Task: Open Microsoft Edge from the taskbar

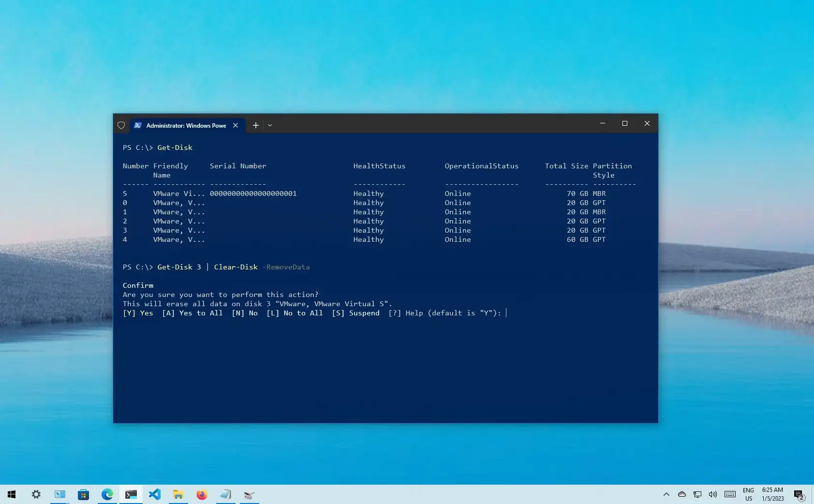Action: 107,494
